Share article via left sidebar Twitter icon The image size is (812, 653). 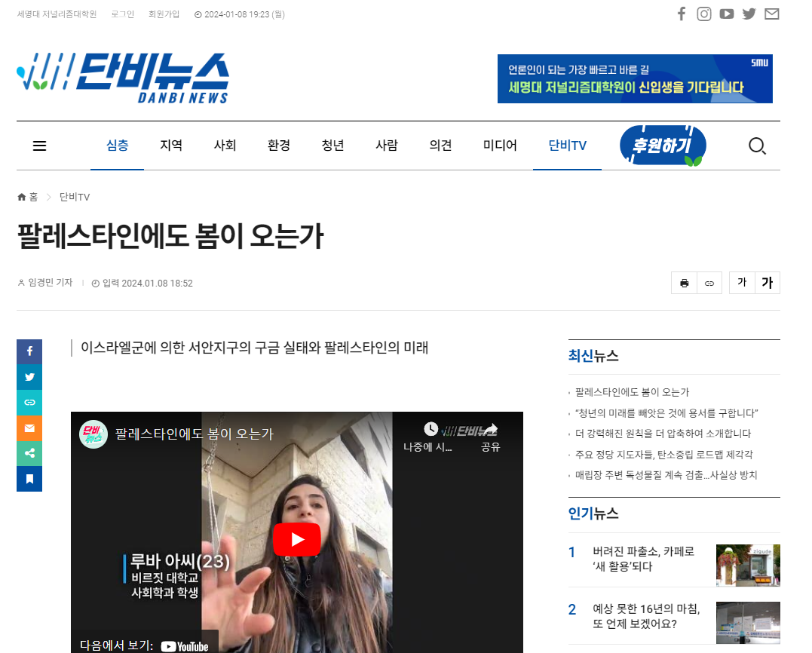29,377
